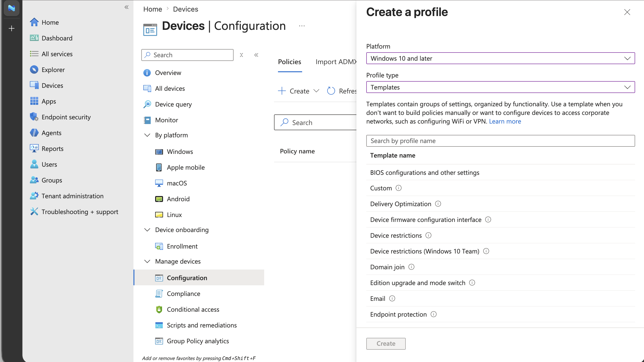
Task: Switch to the Policies tab
Action: point(290,62)
